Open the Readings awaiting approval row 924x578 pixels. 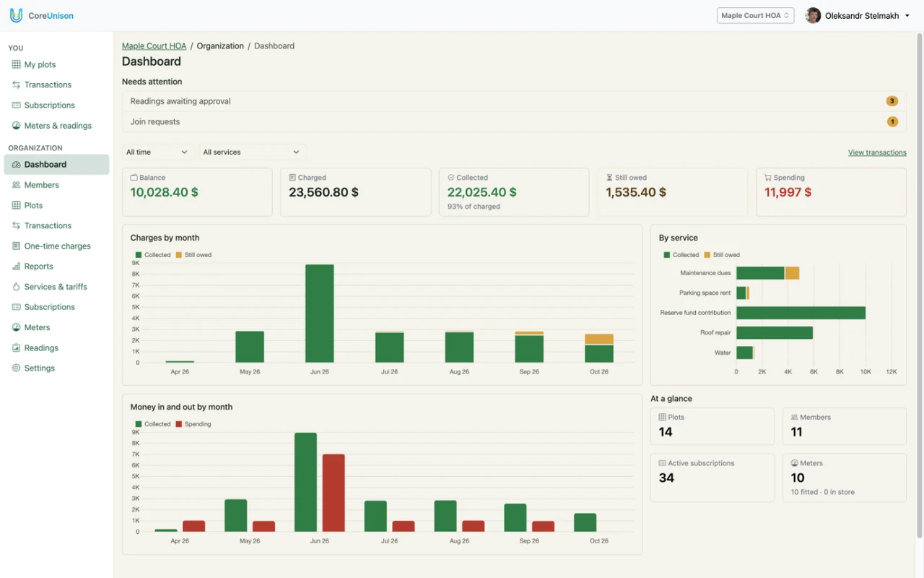[514, 101]
